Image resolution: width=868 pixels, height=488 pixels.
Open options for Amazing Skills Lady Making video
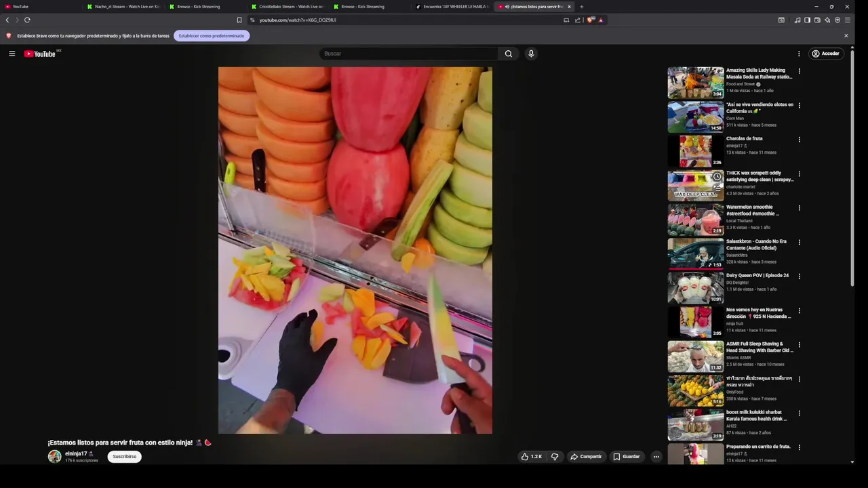point(799,71)
